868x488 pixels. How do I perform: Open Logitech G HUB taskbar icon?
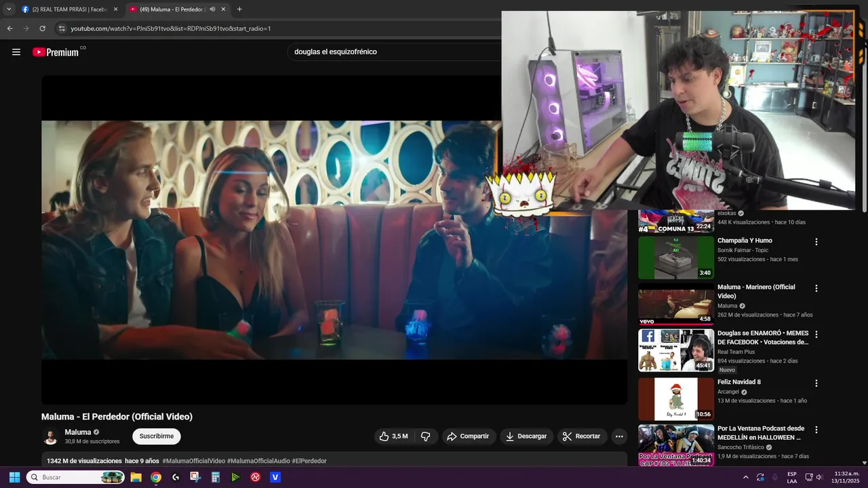[176, 477]
